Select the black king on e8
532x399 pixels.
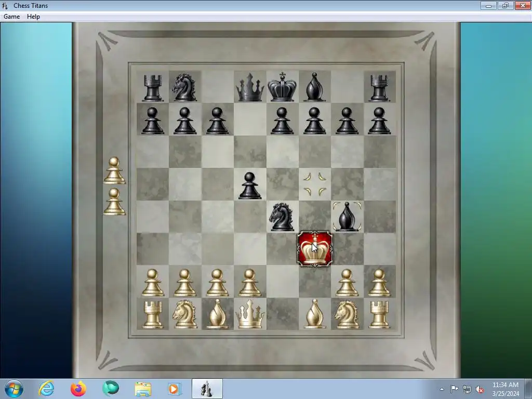pos(282,87)
